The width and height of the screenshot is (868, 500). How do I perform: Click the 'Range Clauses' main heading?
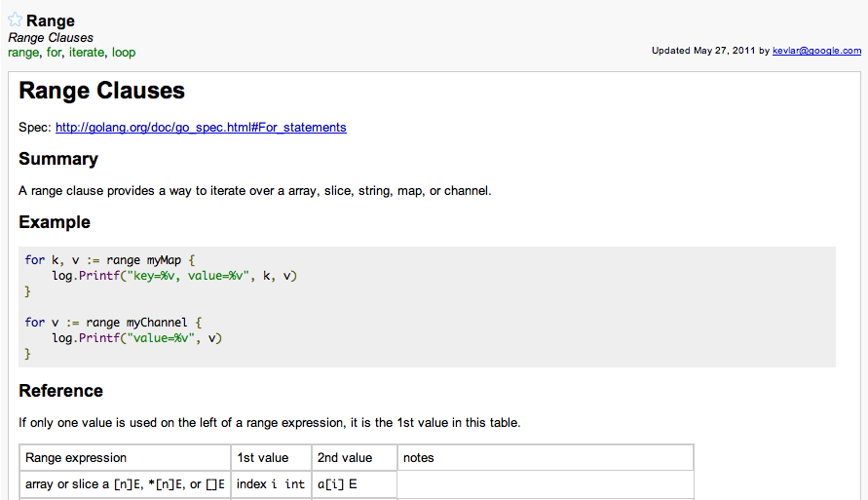(x=102, y=92)
